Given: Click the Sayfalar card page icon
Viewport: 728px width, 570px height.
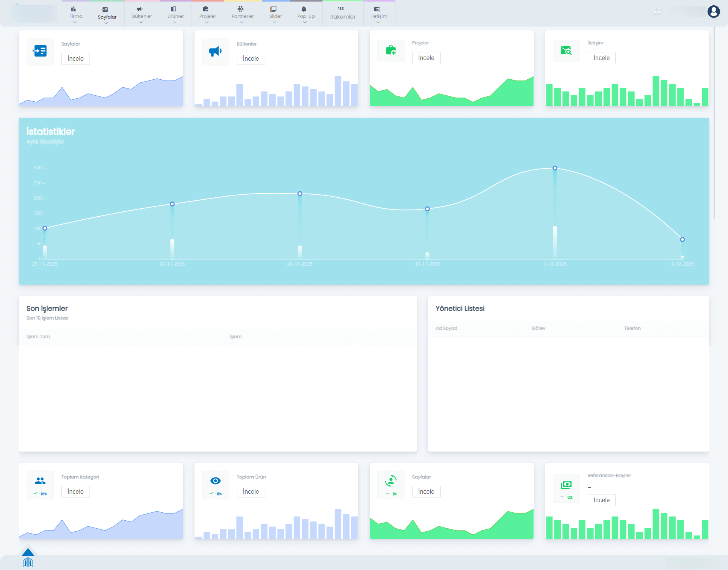Looking at the screenshot, I should pos(40,51).
